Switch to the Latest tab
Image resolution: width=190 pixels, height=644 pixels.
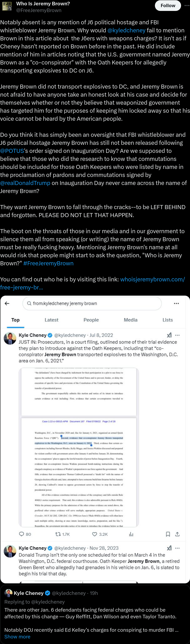[51, 320]
